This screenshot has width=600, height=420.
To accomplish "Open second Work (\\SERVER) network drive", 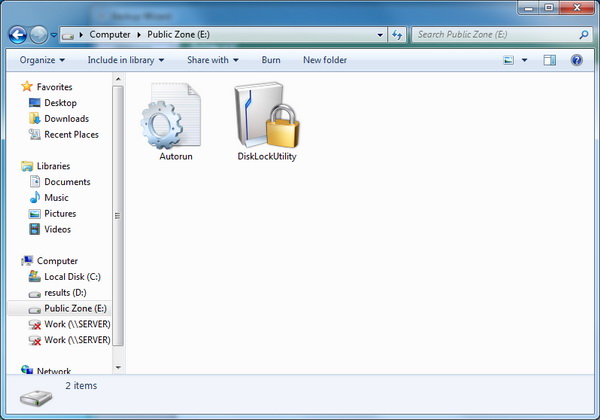I will coord(77,340).
